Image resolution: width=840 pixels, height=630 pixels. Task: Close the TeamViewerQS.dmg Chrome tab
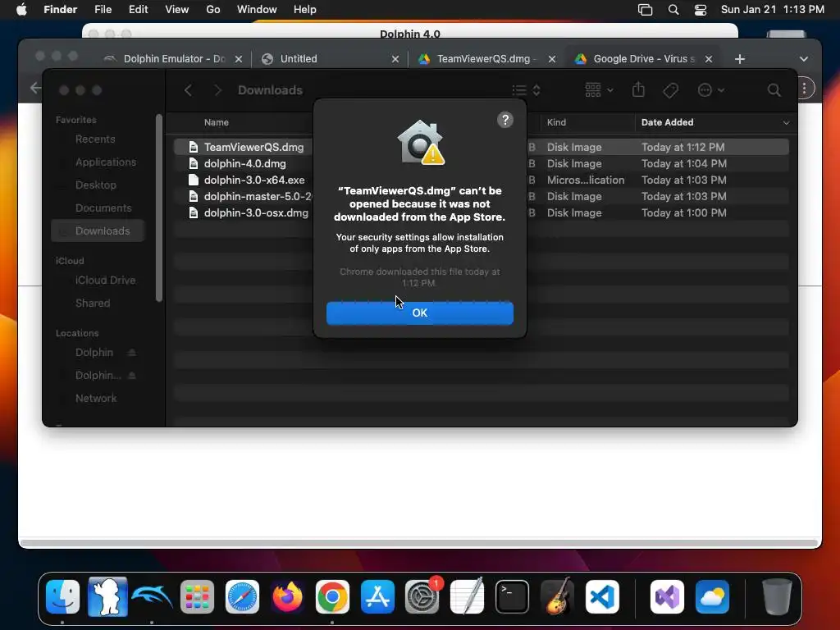tap(552, 59)
